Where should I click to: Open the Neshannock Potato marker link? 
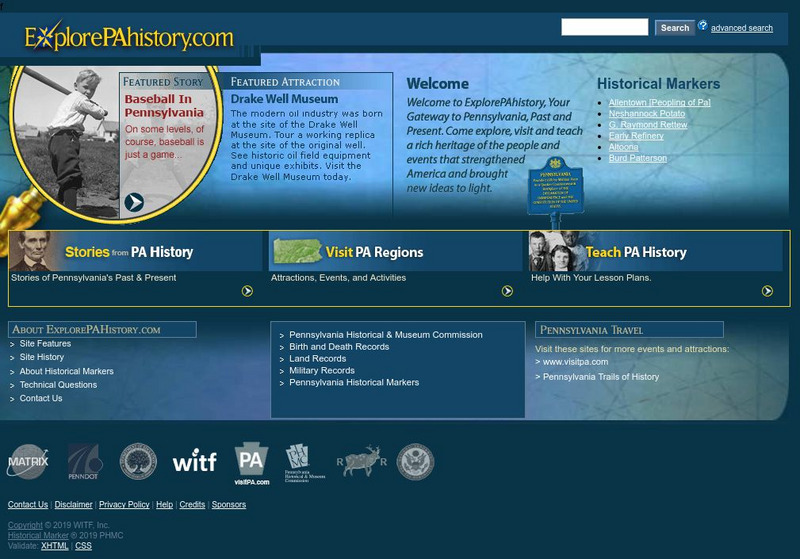click(646, 114)
